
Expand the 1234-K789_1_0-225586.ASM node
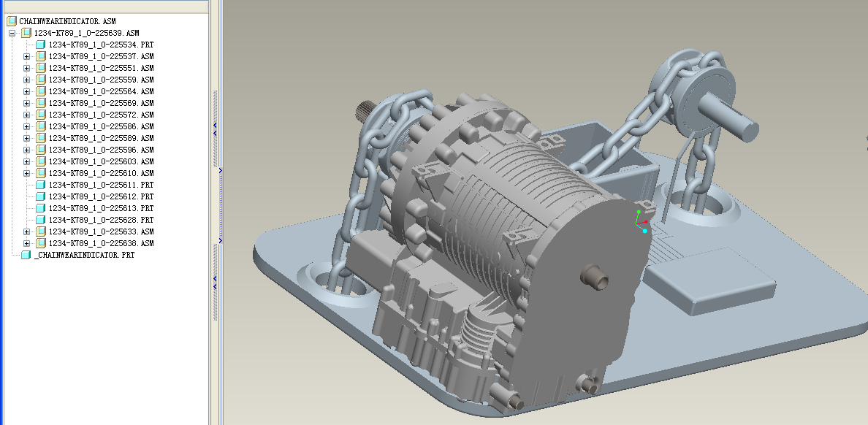click(26, 127)
